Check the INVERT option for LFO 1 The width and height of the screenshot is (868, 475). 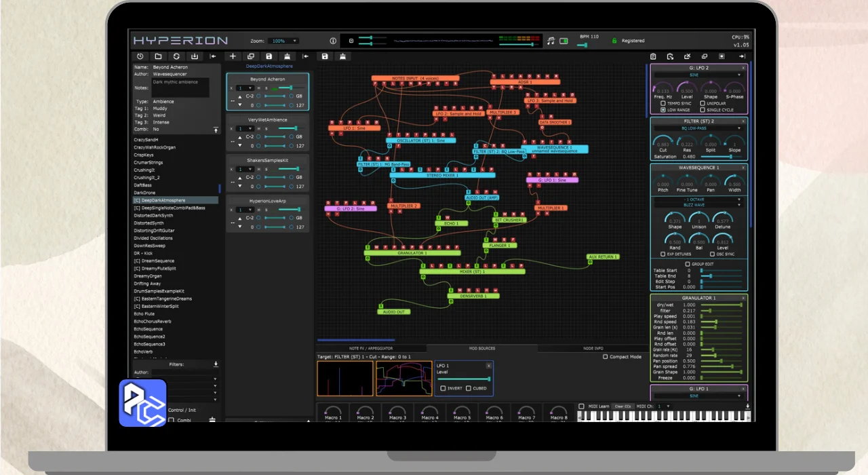click(x=443, y=388)
